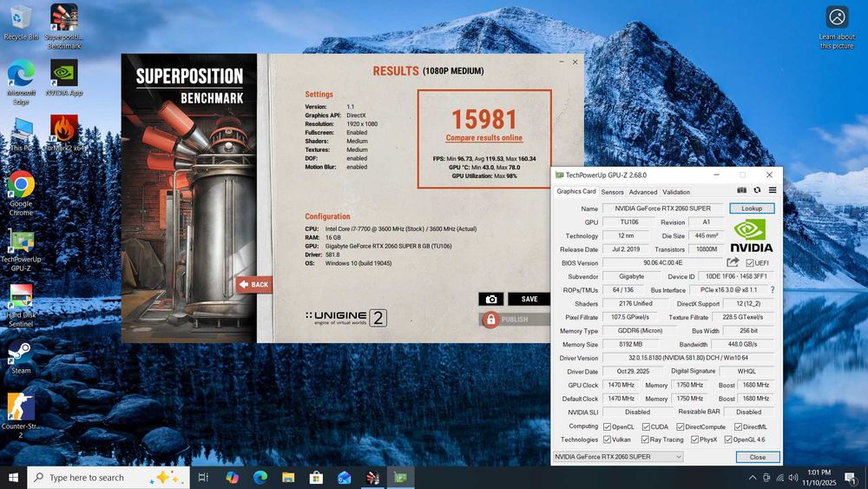Click the Compare results online link

(484, 138)
